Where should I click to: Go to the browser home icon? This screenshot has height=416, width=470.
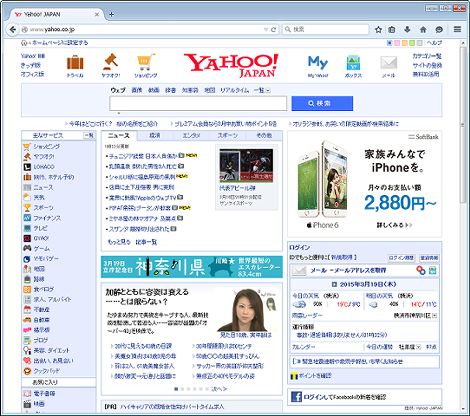(423, 30)
